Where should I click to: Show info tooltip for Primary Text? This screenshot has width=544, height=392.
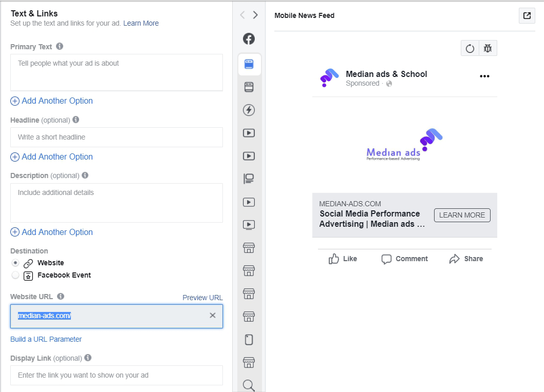(x=60, y=46)
